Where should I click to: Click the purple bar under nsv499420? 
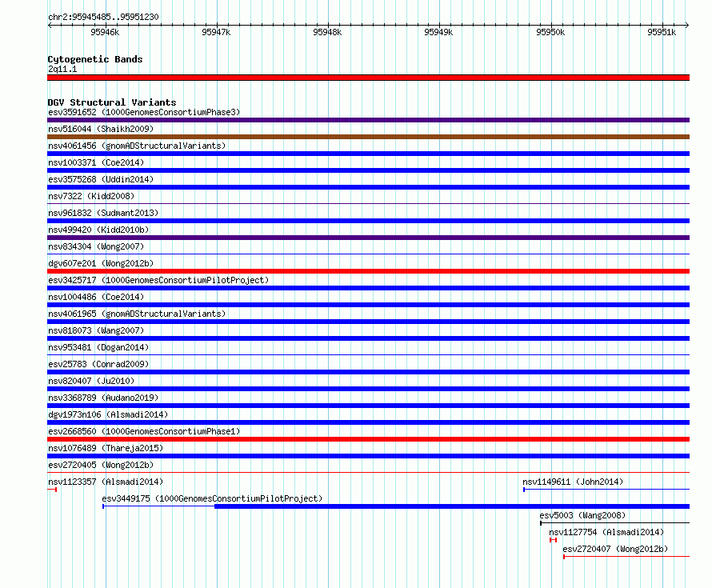(368, 238)
